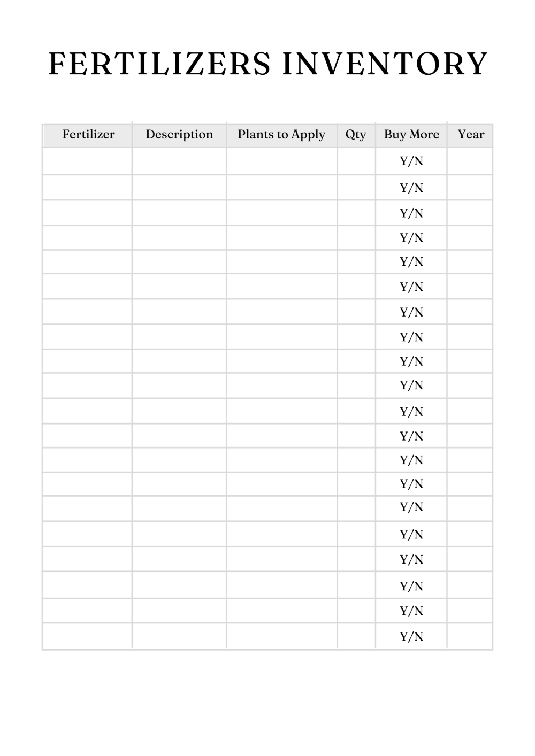Screen dimensions: 535x756
Task: Select the Description column header
Action: [x=179, y=134]
